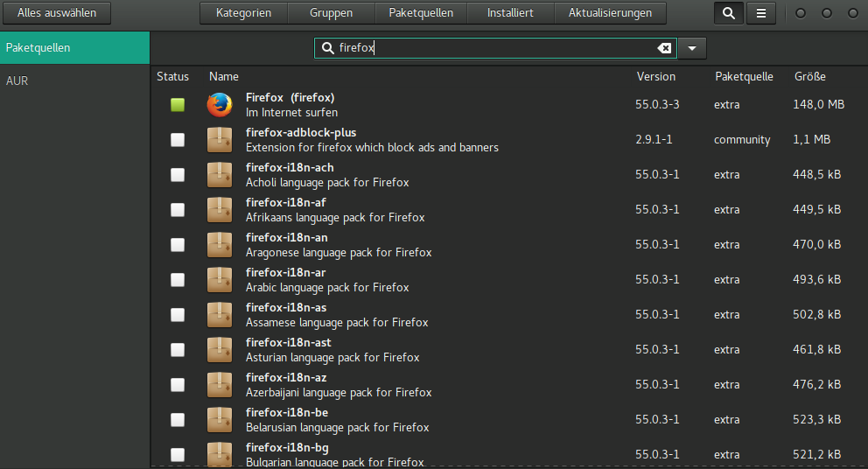Click the firefox-i18n-ar package box icon
The width and height of the screenshot is (868, 469).
click(220, 280)
